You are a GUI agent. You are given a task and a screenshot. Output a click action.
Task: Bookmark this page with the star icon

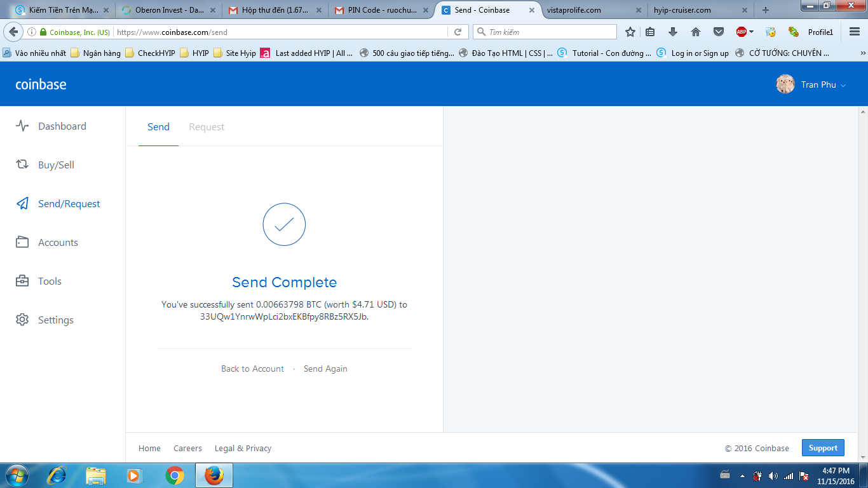click(630, 32)
